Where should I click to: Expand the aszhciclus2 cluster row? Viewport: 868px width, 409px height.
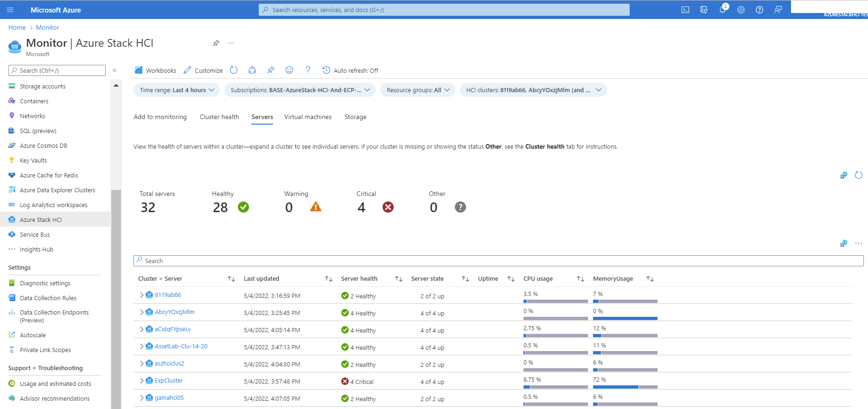[x=141, y=364]
